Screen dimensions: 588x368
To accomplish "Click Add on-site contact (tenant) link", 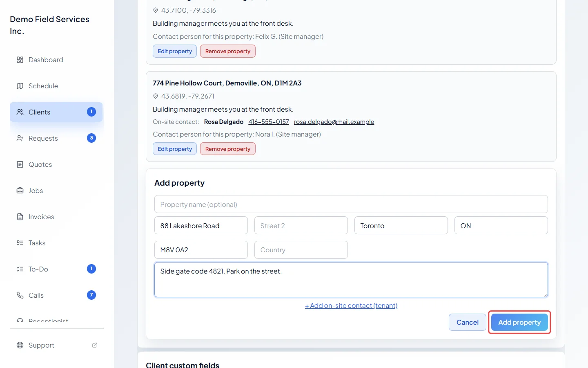I will 351,305.
